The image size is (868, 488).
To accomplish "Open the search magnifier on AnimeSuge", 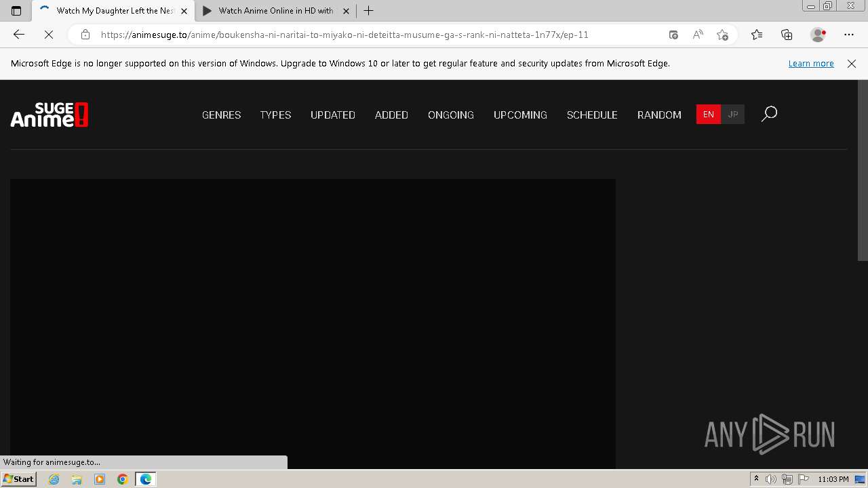I will [x=769, y=115].
